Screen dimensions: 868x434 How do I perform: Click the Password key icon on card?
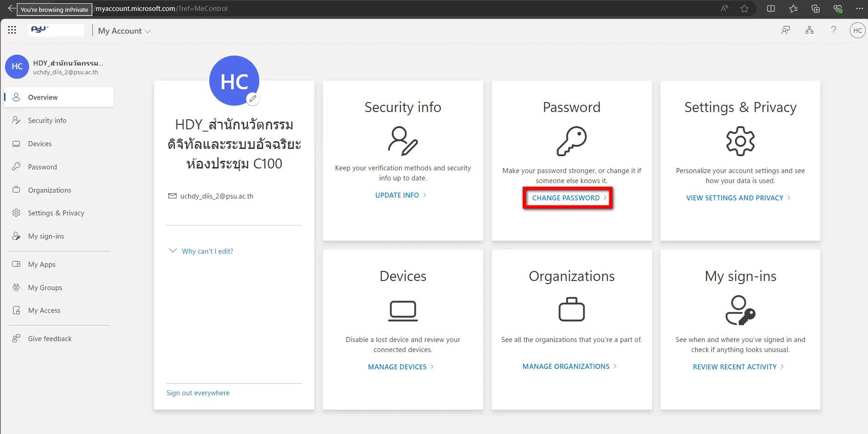pos(572,141)
